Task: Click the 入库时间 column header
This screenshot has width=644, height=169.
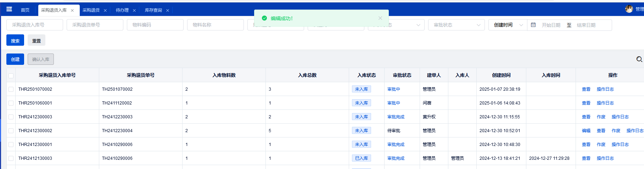Action: pos(551,75)
